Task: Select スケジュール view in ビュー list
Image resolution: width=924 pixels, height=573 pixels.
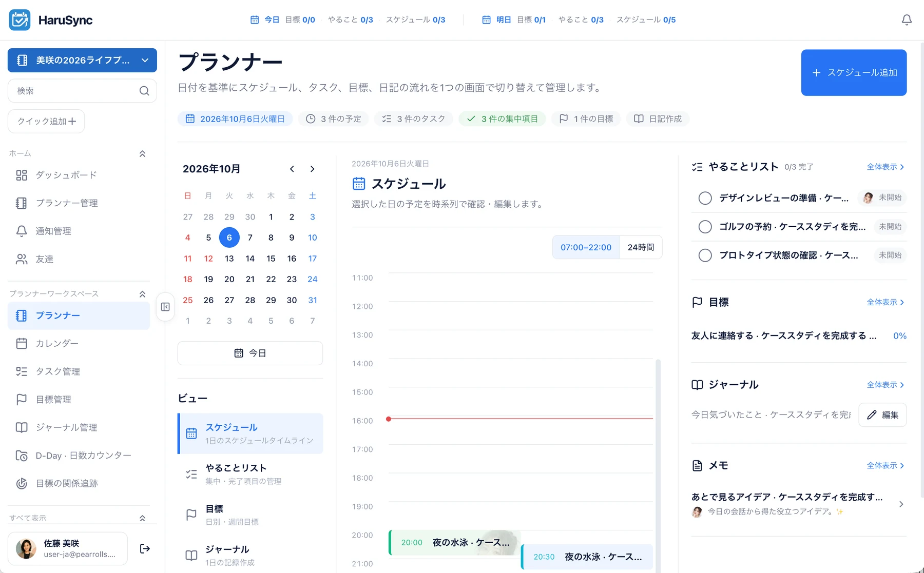Action: coord(251,433)
